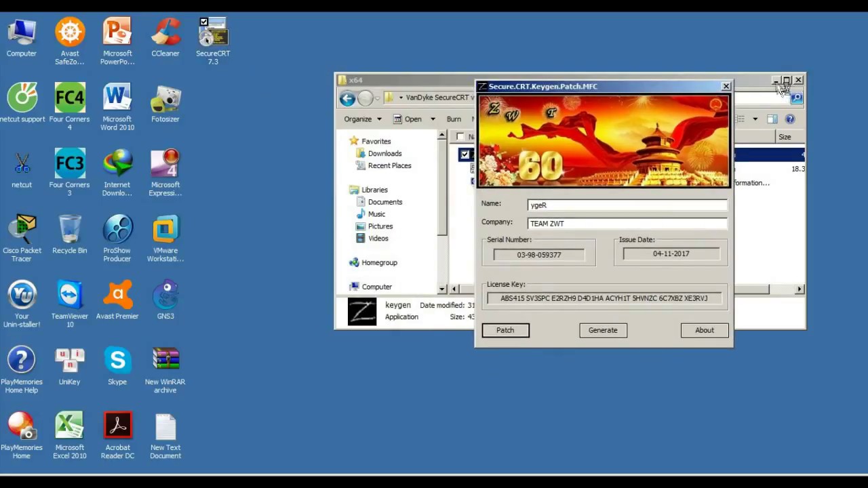Viewport: 868px width, 488px height.
Task: Open Avast SafeZone desktop icon
Action: click(x=70, y=42)
